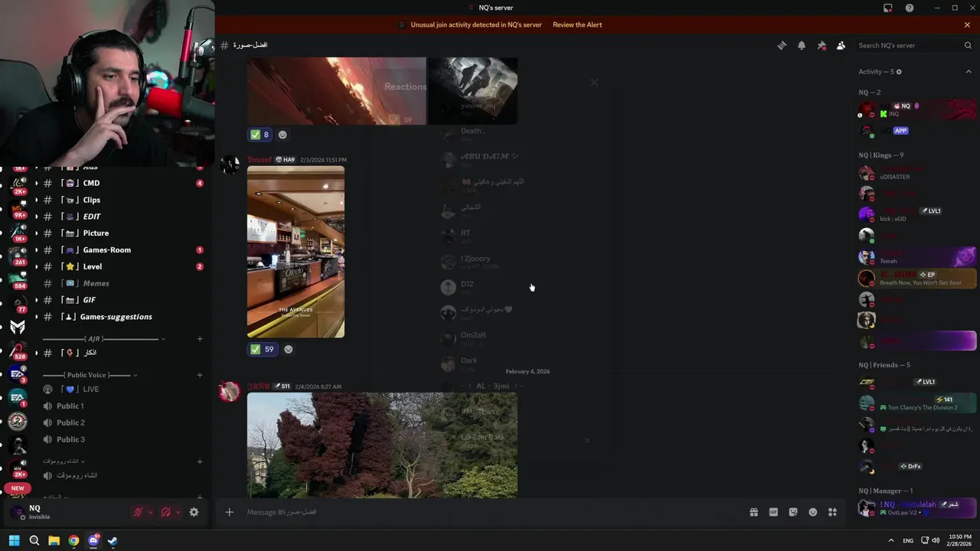Open Windows Start menu

click(x=14, y=540)
